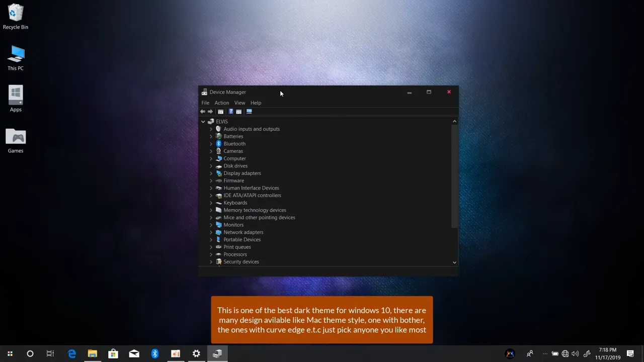Click the ELVIS computer icon in tree
Viewport: 644px width, 362px height.
(x=211, y=122)
